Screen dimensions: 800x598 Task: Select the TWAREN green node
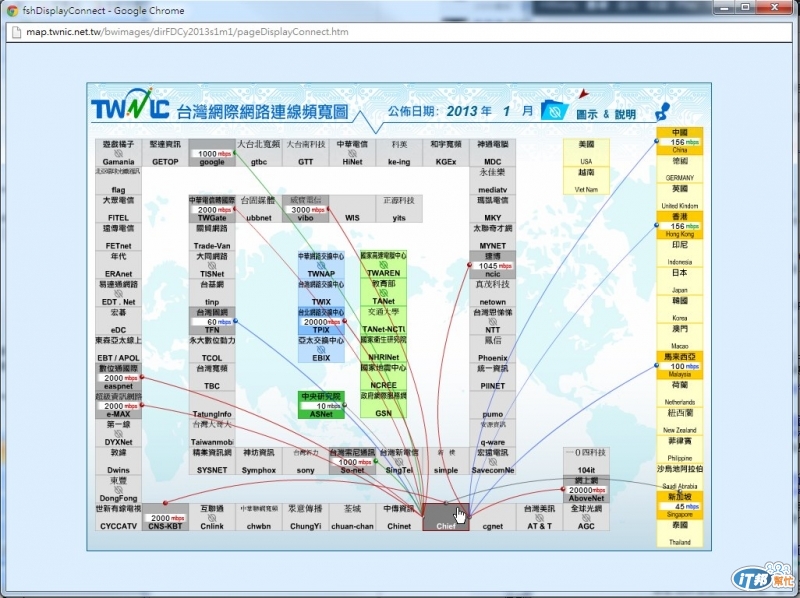[383, 264]
